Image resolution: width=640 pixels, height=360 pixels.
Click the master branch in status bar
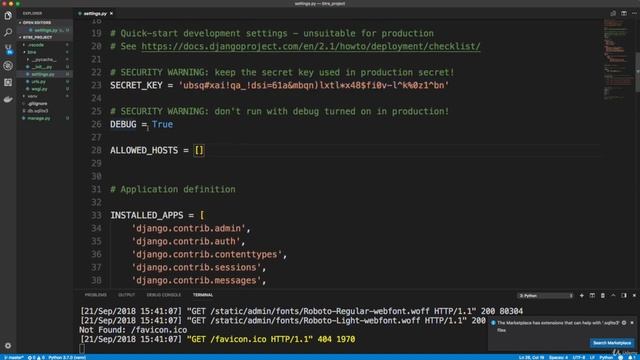13,357
